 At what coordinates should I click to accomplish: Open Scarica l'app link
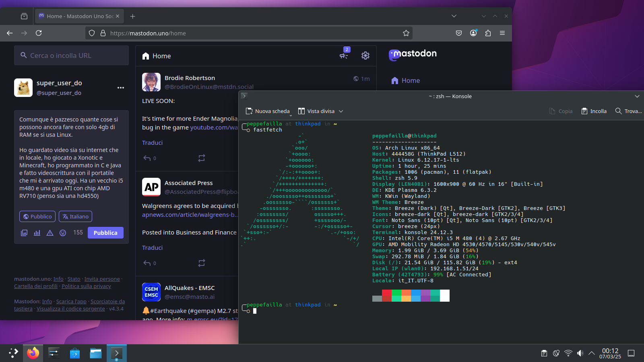(71, 302)
